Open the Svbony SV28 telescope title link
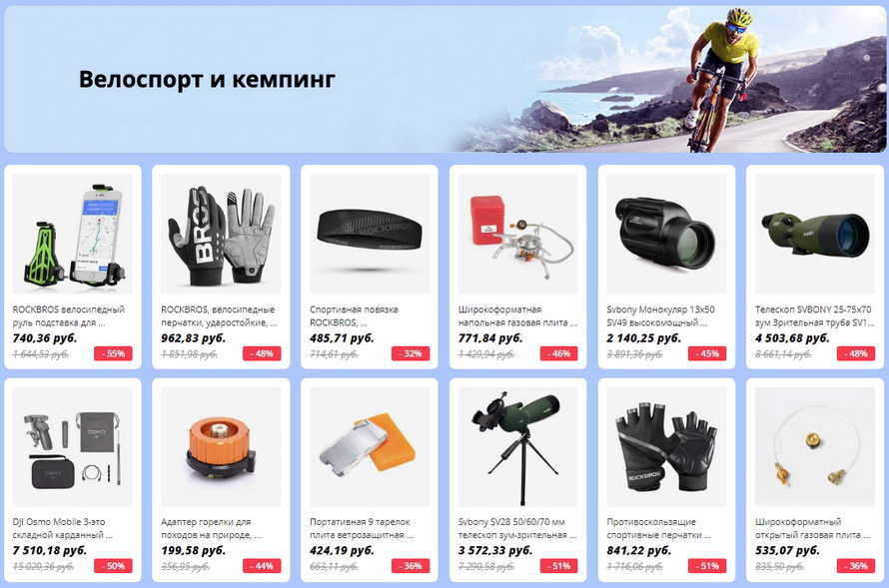 click(517, 528)
